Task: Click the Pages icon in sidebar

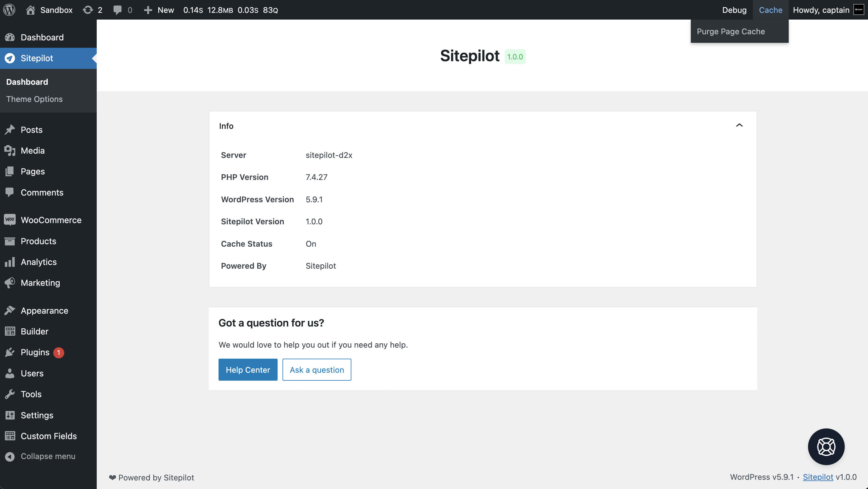Action: pyautogui.click(x=10, y=171)
